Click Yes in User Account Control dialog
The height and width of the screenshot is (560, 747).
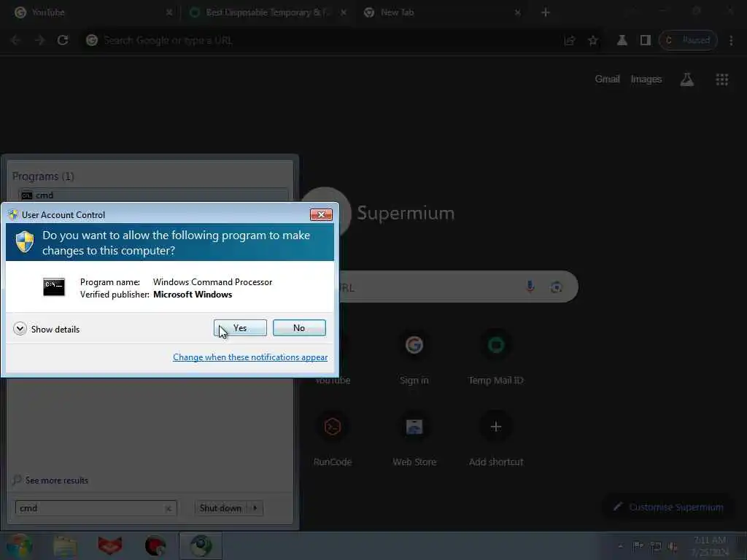[x=240, y=327]
